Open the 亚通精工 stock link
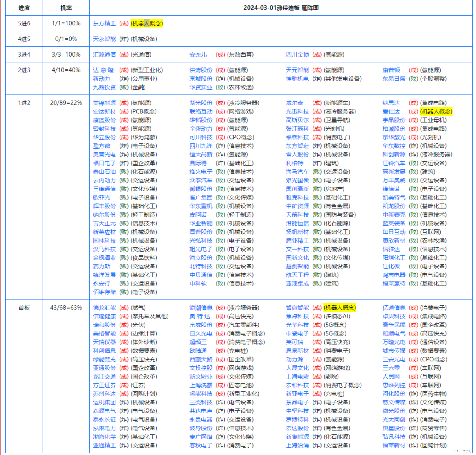Viewport: 476px width, 455px height. tap(104, 445)
